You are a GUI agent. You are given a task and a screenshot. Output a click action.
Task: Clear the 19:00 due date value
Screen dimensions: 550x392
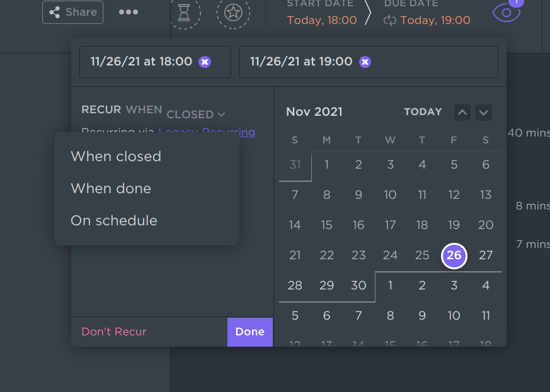[x=365, y=62]
